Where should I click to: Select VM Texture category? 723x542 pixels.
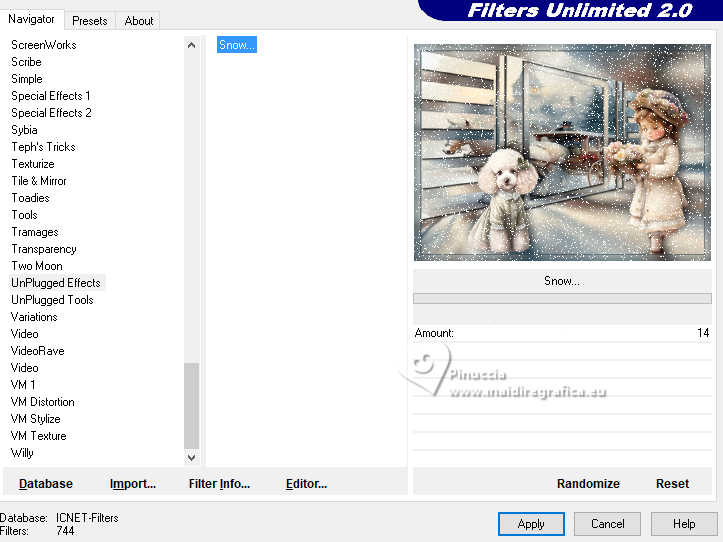click(x=39, y=436)
